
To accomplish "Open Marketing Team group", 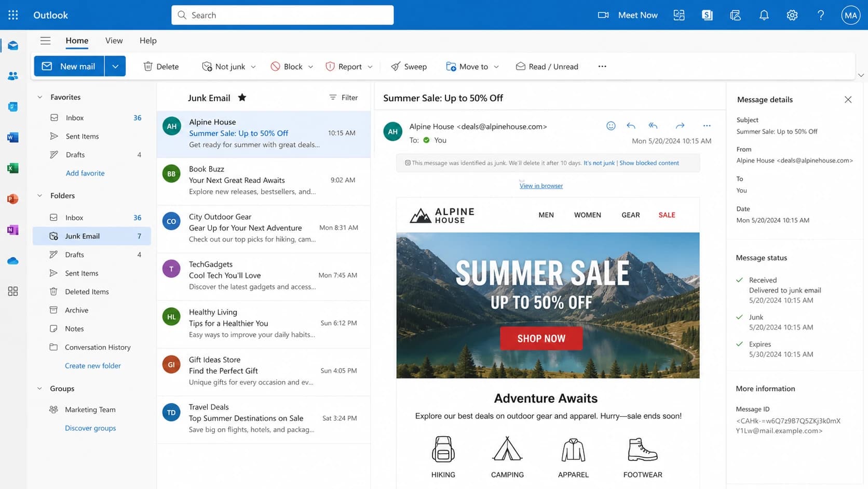I will point(92,409).
